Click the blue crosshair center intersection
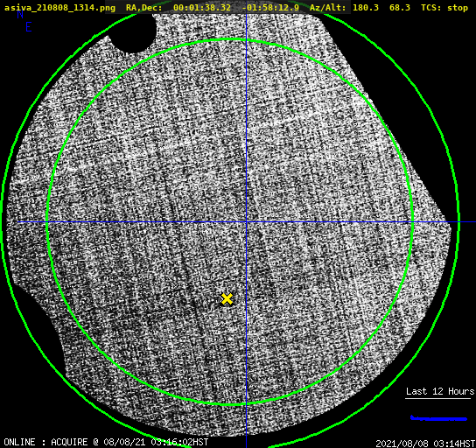The image size is (476, 448). tap(246, 222)
